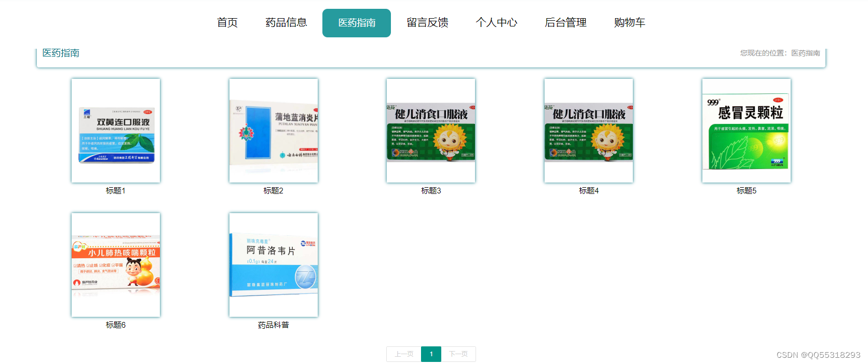Open the 小儿肺热咳喘颗粒 product image
The width and height of the screenshot is (868, 364).
[116, 265]
